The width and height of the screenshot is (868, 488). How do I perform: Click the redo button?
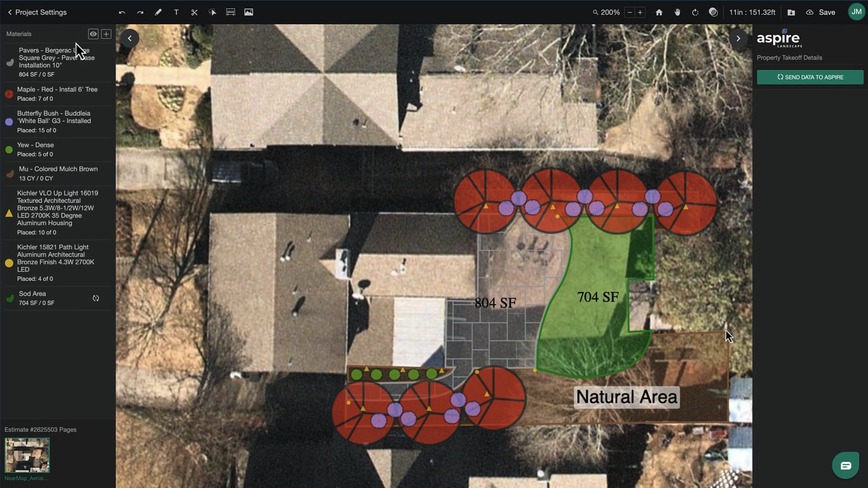pos(140,12)
